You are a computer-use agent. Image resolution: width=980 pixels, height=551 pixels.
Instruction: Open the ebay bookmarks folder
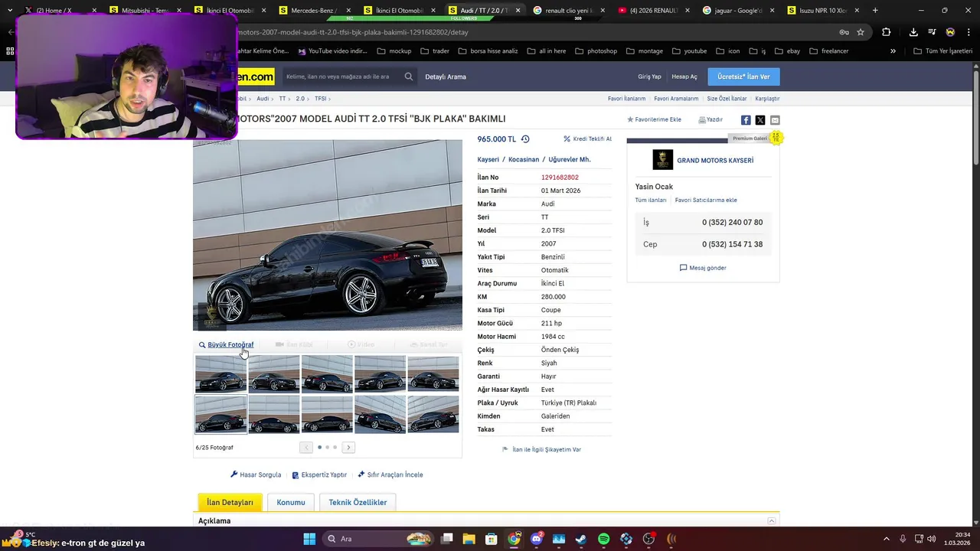(786, 51)
